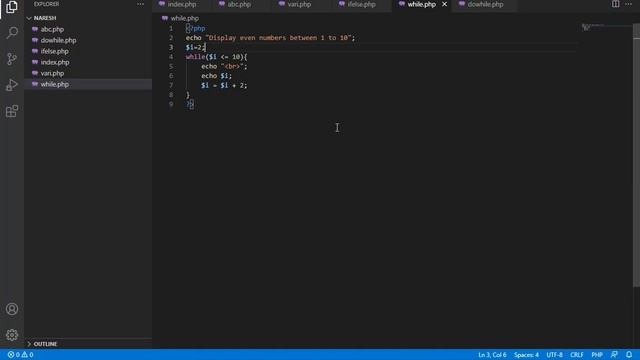This screenshot has width=640, height=360.
Task: Open Explorer more actions ellipsis
Action: (x=140, y=4)
